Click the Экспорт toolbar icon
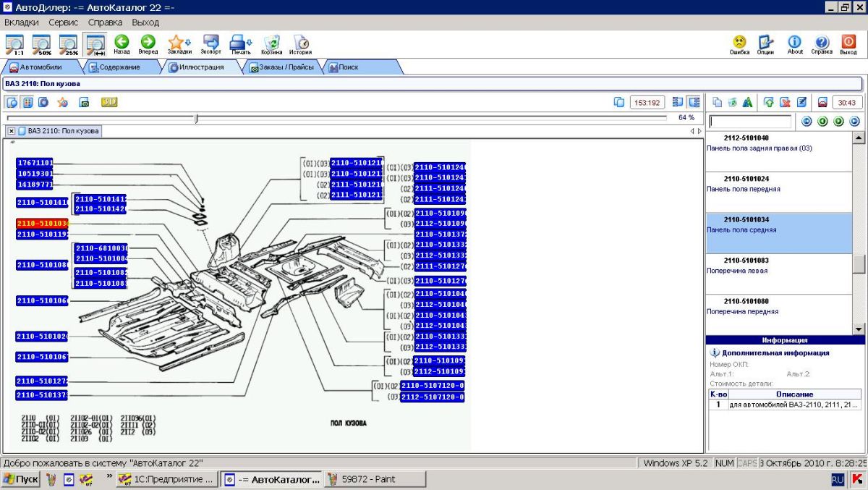 pos(211,44)
